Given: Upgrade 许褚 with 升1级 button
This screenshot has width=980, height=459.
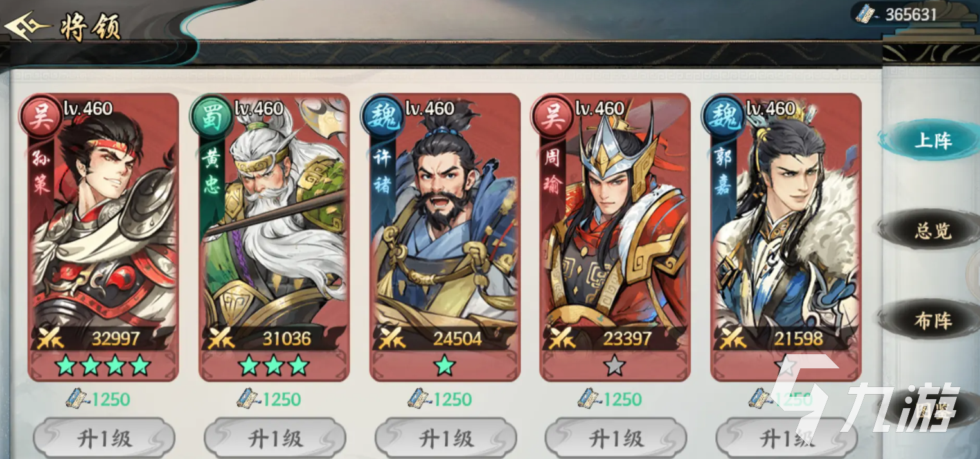Looking at the screenshot, I should point(445,438).
